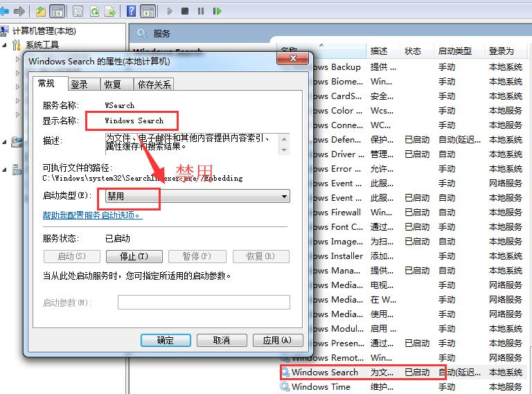Click the Windows Search display name text
532x394 pixels.
(x=134, y=120)
